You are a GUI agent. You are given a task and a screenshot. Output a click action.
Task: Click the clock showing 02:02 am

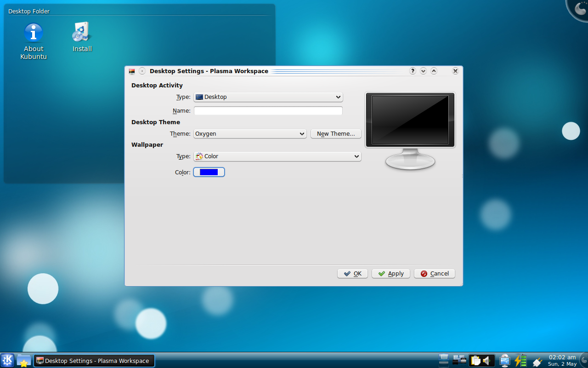[x=562, y=360]
